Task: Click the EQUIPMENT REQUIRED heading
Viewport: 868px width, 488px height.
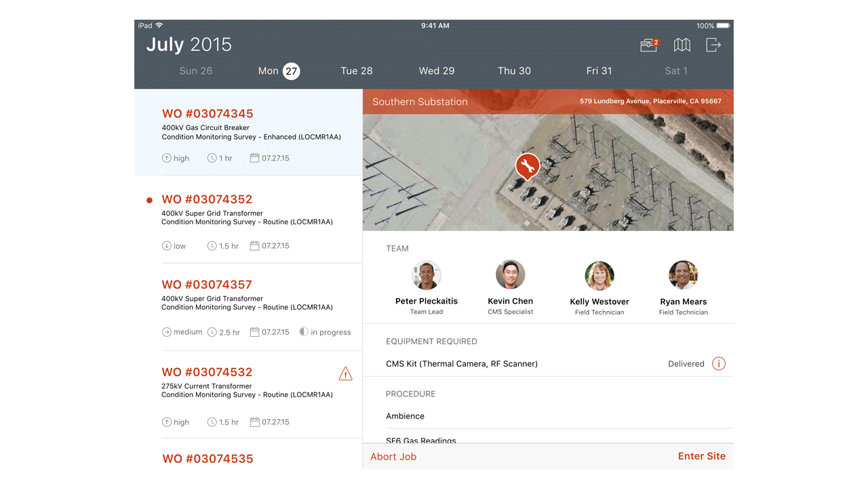Action: (x=431, y=342)
